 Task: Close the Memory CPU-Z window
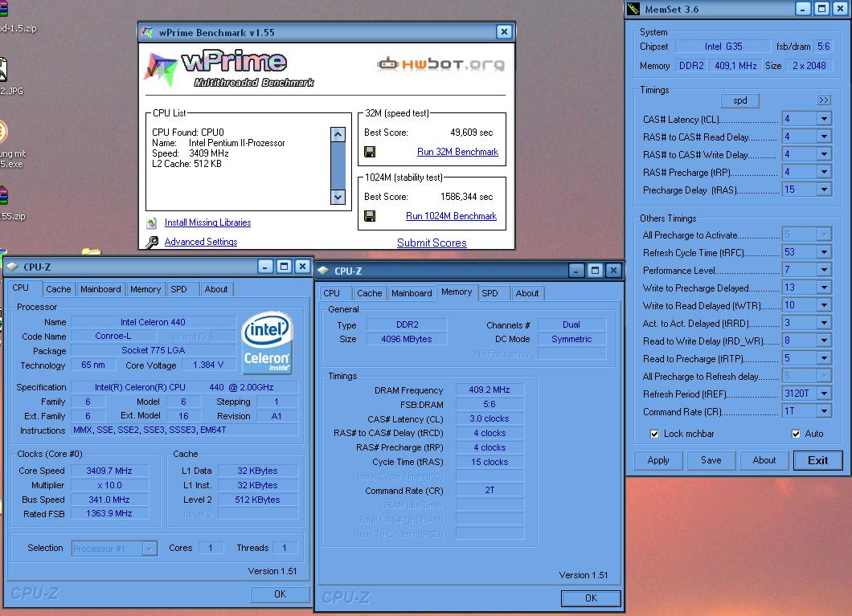613,271
